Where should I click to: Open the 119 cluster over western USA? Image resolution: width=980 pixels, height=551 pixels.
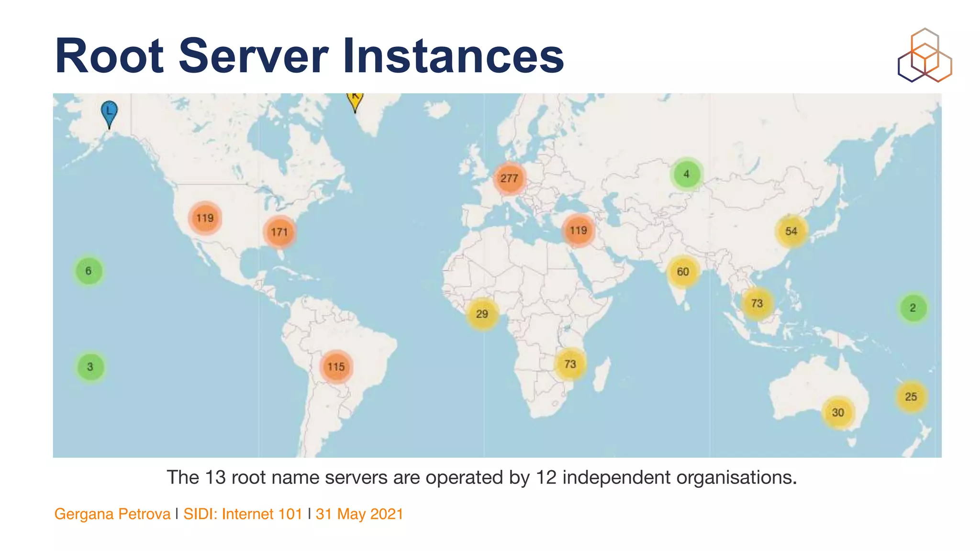point(205,218)
